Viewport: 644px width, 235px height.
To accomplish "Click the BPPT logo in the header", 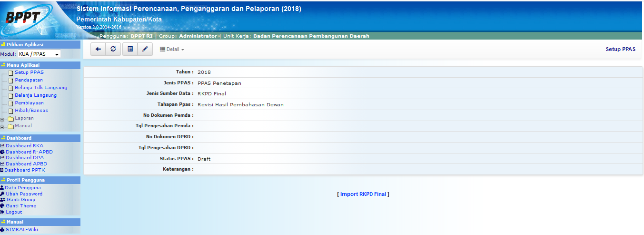I will click(29, 18).
